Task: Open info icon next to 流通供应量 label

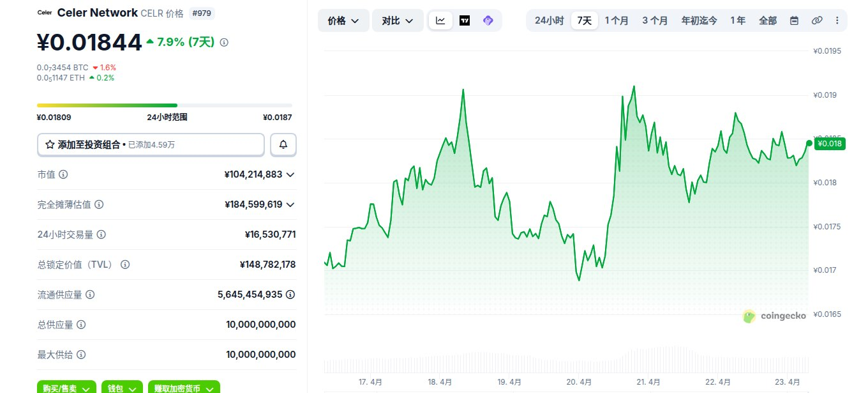Action: point(90,295)
